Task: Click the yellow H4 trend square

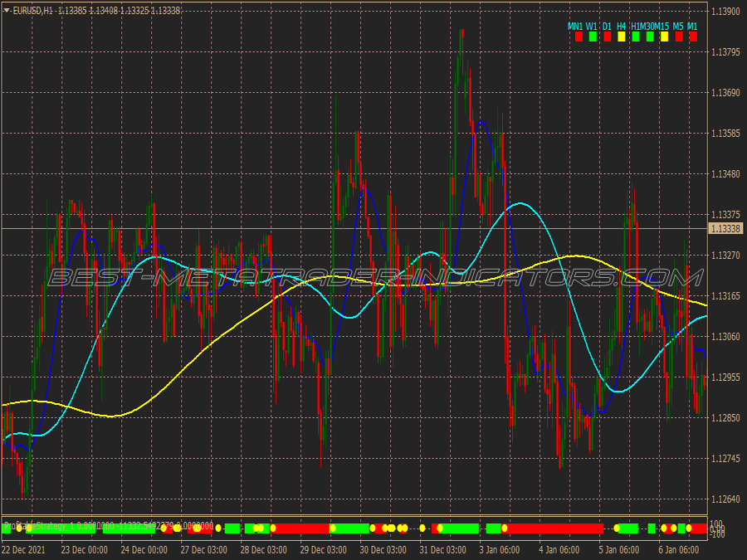Action: pos(621,37)
